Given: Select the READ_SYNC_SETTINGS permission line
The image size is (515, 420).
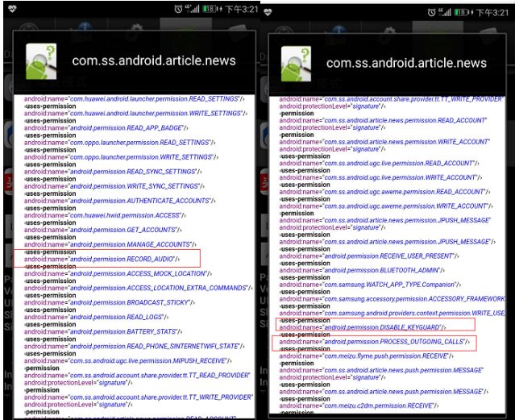Looking at the screenshot, I should pos(113,172).
